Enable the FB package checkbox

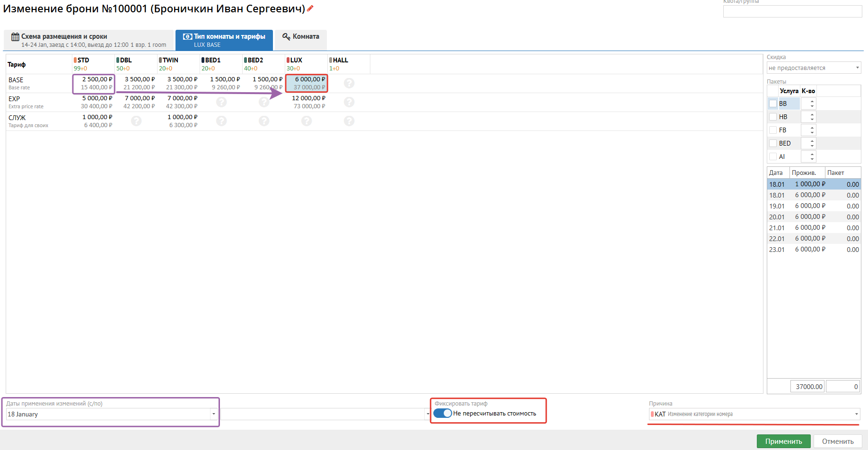[x=773, y=130]
